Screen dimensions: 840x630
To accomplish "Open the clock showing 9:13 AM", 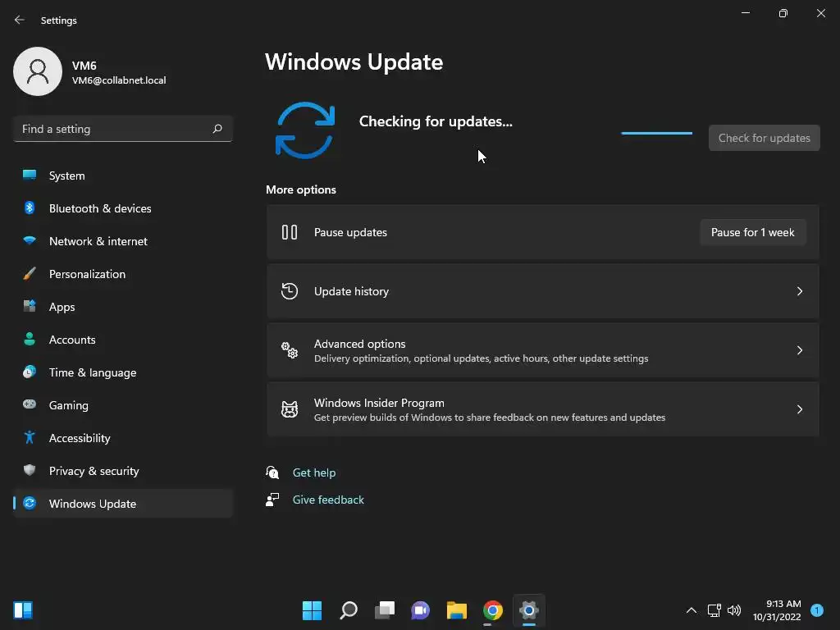I will [x=777, y=610].
